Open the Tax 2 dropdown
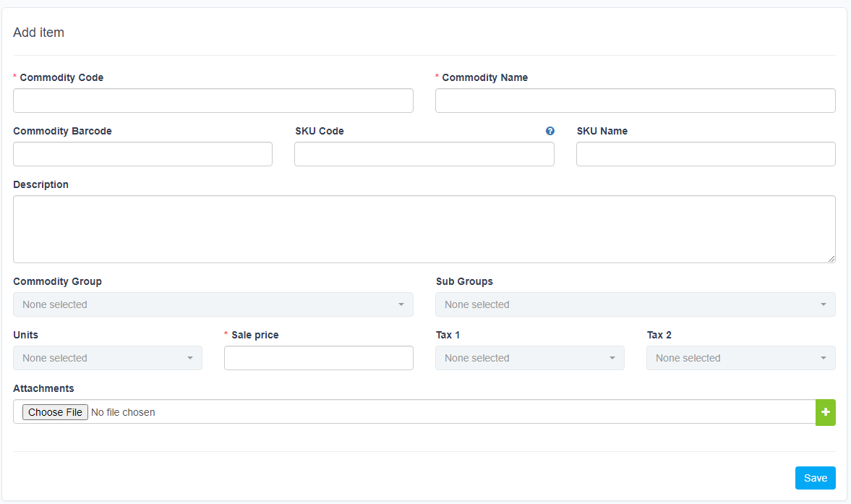 tap(740, 358)
